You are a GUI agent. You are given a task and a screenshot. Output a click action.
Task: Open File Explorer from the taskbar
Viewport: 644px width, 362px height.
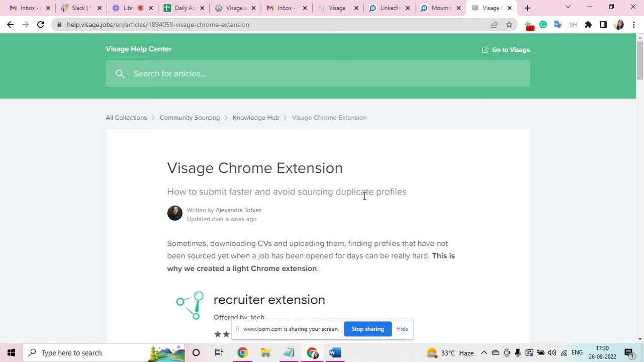(x=265, y=352)
